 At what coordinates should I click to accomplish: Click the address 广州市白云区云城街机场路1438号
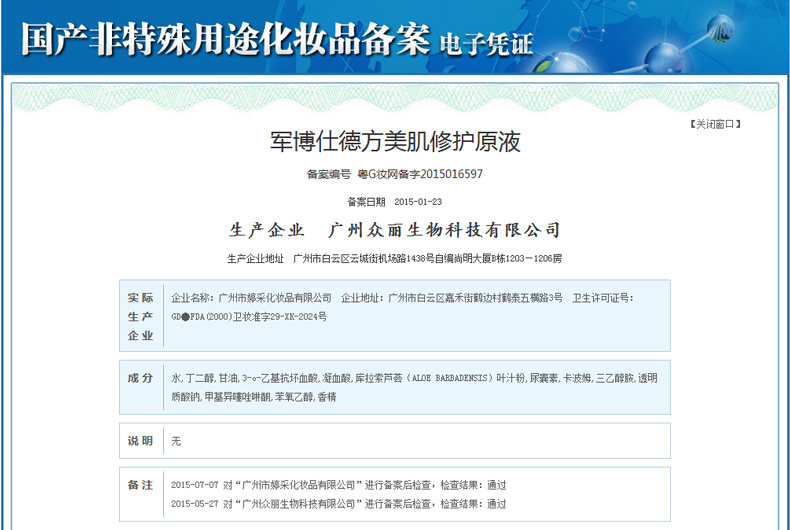coord(363,259)
